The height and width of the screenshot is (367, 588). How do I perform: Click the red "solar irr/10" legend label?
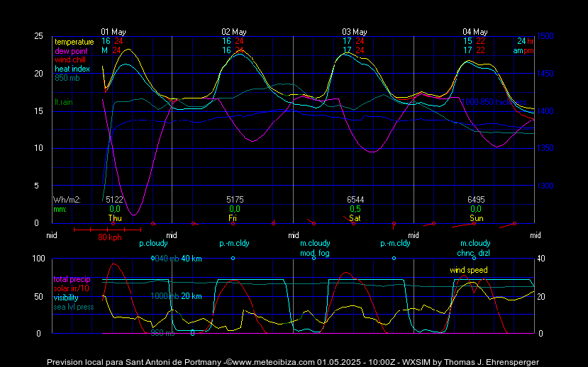coord(71,288)
